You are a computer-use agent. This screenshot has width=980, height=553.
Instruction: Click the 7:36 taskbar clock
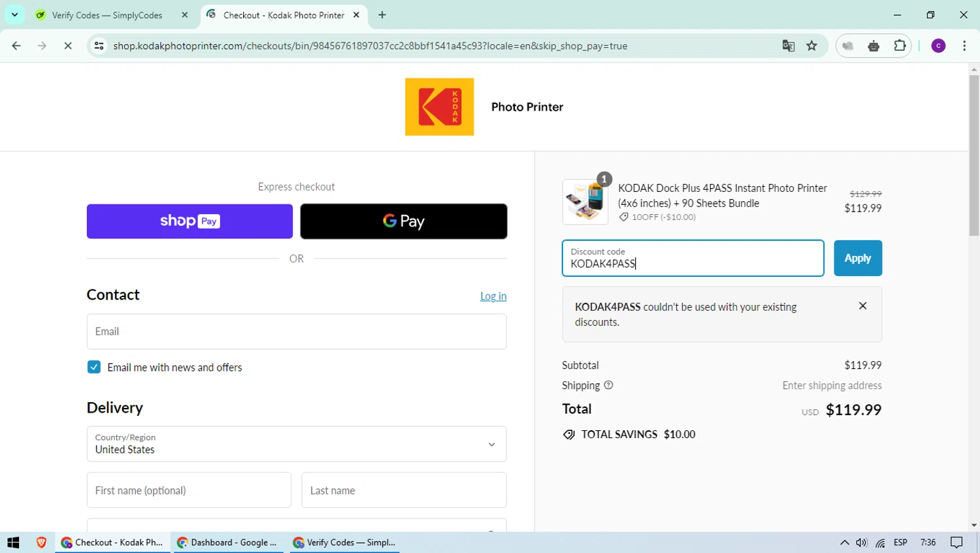pos(928,543)
